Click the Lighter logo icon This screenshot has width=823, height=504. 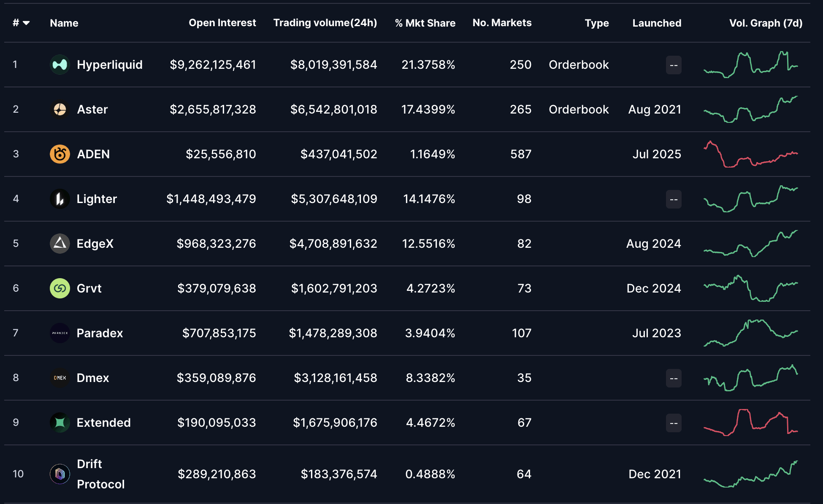(x=60, y=199)
